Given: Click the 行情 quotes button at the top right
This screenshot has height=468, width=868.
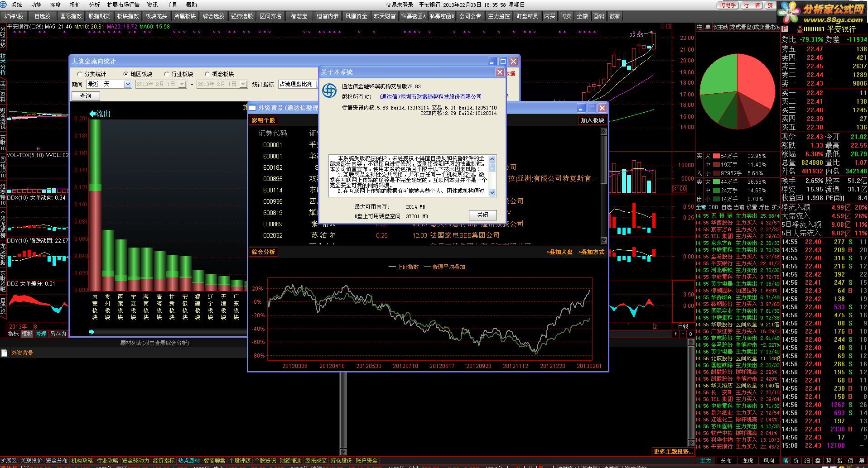Looking at the screenshot, I should (752, 5).
